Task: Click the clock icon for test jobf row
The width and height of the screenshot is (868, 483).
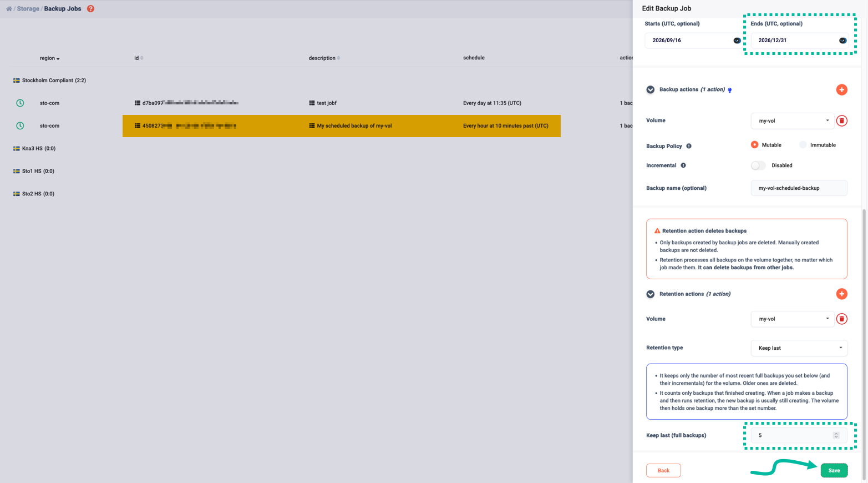Action: point(20,103)
